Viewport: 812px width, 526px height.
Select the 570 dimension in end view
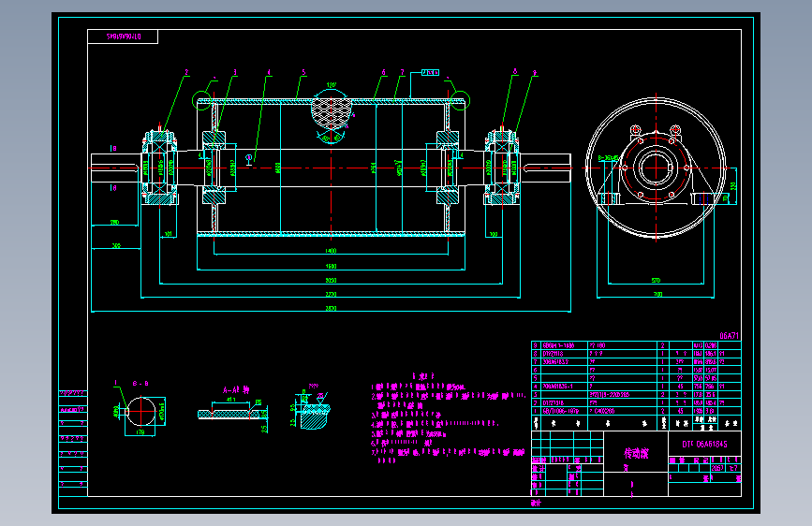click(657, 281)
